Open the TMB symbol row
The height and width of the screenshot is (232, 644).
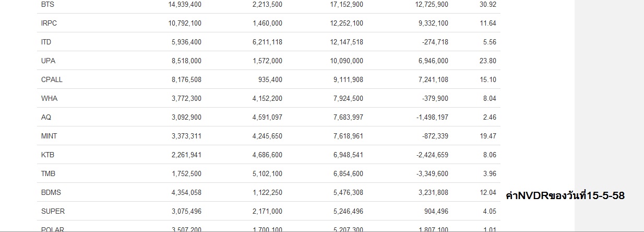268,173
